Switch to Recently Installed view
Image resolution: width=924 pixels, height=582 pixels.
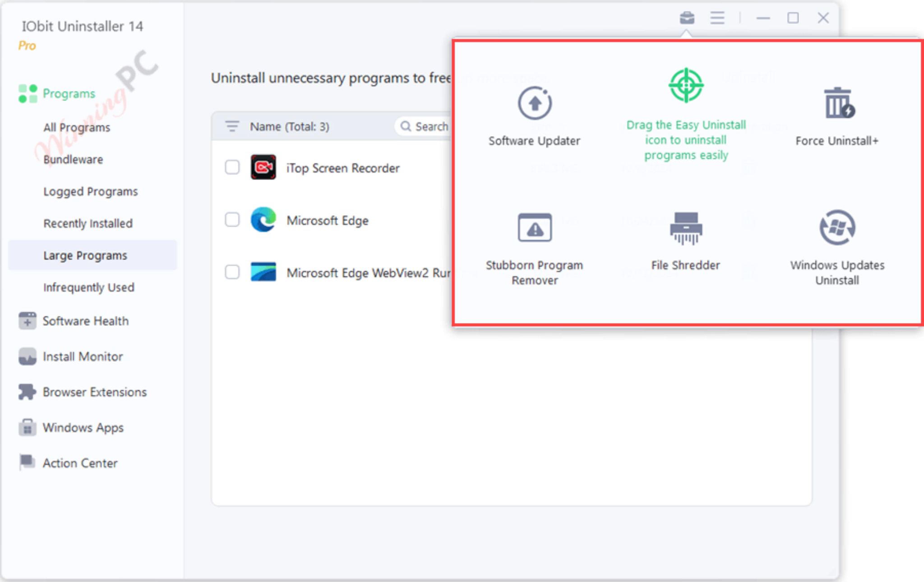tap(88, 223)
